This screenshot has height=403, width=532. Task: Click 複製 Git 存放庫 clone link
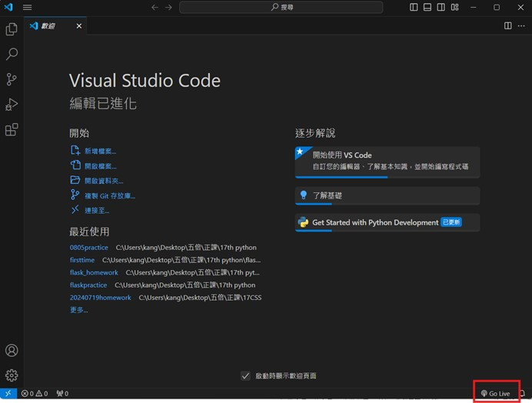[110, 196]
